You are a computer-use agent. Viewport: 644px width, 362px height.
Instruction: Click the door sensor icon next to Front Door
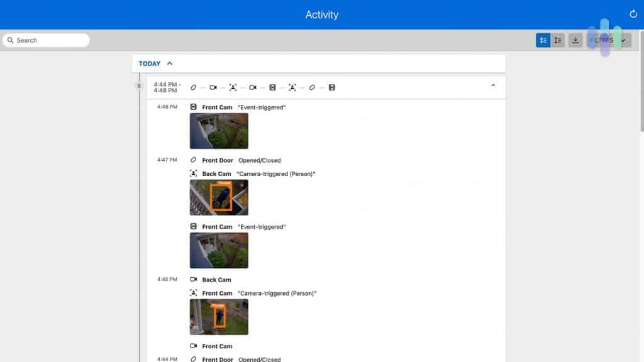point(194,160)
